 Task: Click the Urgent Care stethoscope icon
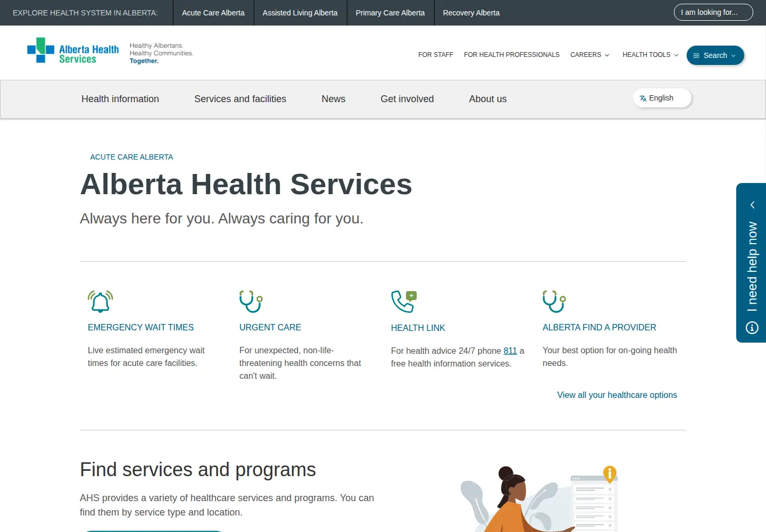point(251,301)
